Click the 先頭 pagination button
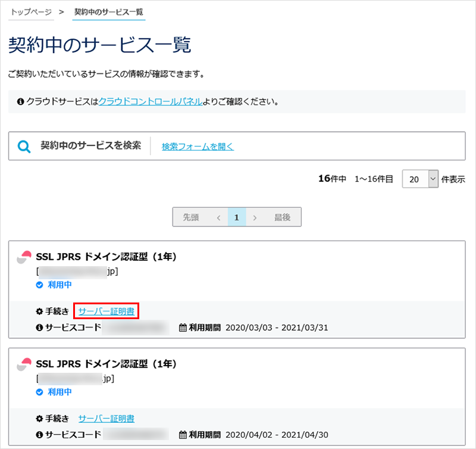 coord(190,217)
